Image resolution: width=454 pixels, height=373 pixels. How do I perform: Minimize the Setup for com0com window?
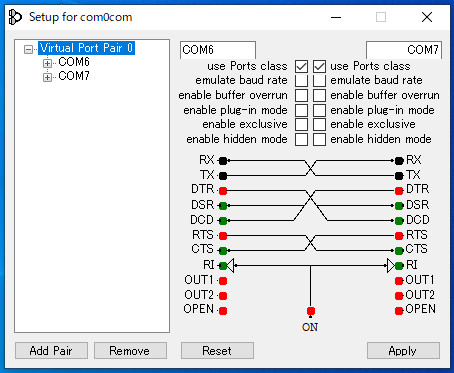tap(336, 17)
